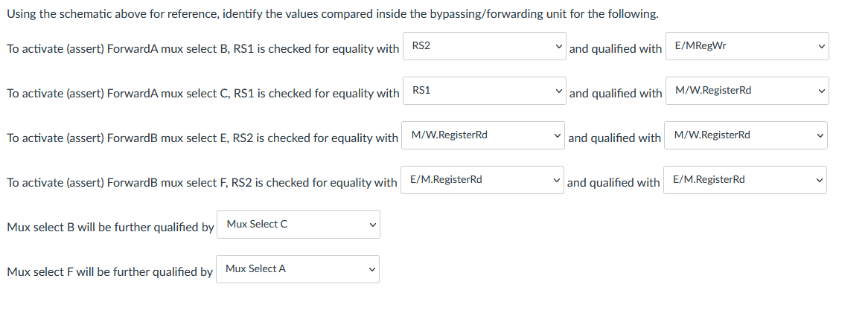This screenshot has height=319, width=868.
Task: Expand the qualifier dropdown in the mux select C row
Action: pyautogui.click(x=747, y=91)
